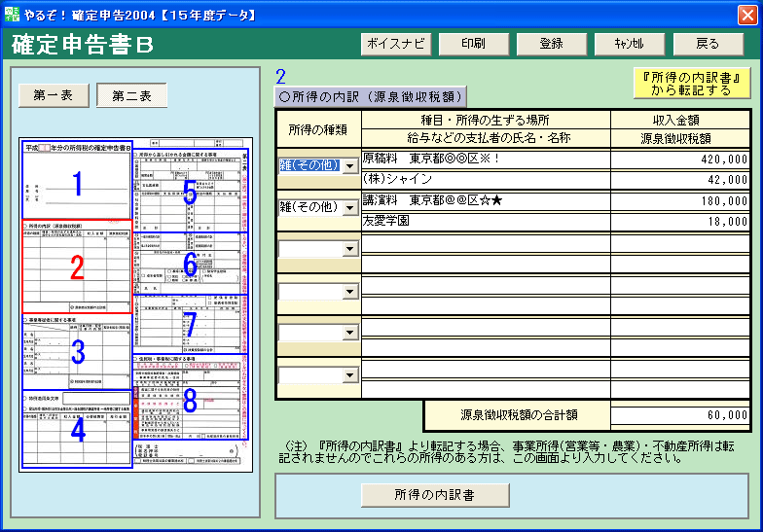This screenshot has height=532, width=763.
Task: Click the 180,000 income amount field
Action: (679, 200)
